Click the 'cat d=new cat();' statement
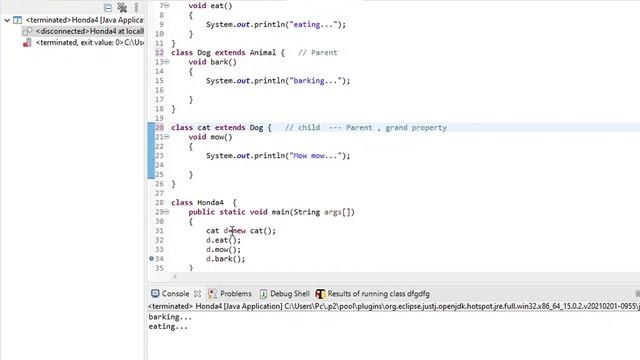 (x=241, y=231)
